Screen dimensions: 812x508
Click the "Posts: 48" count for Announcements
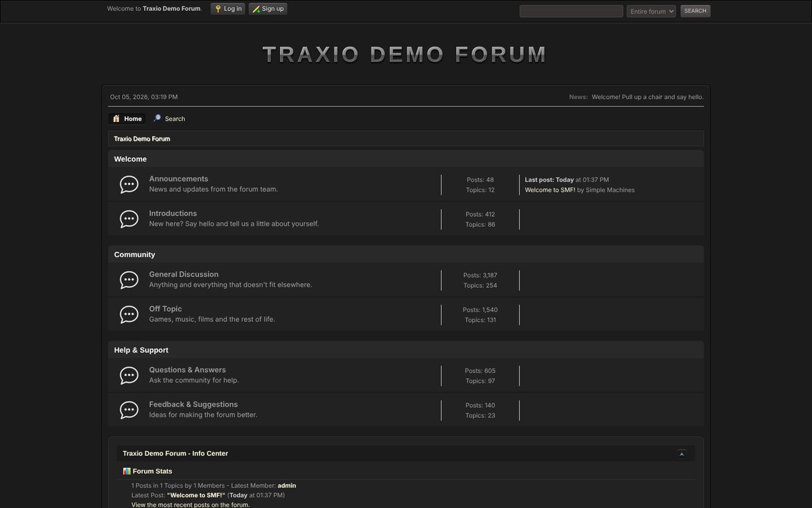pyautogui.click(x=480, y=179)
